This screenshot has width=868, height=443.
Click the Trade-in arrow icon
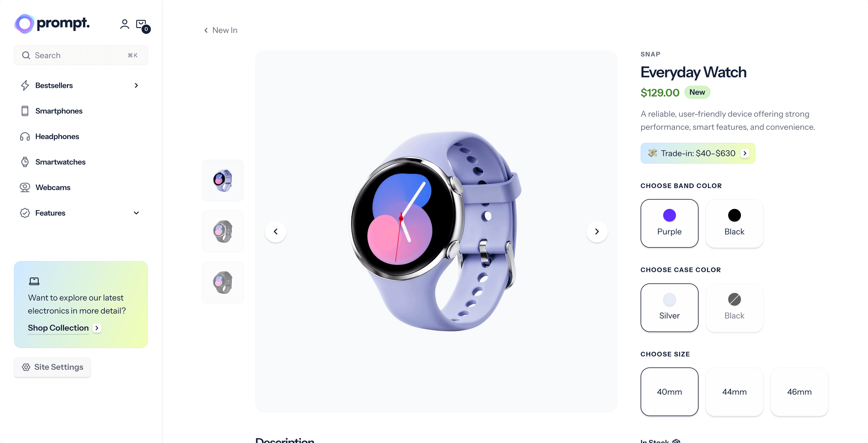[745, 154]
